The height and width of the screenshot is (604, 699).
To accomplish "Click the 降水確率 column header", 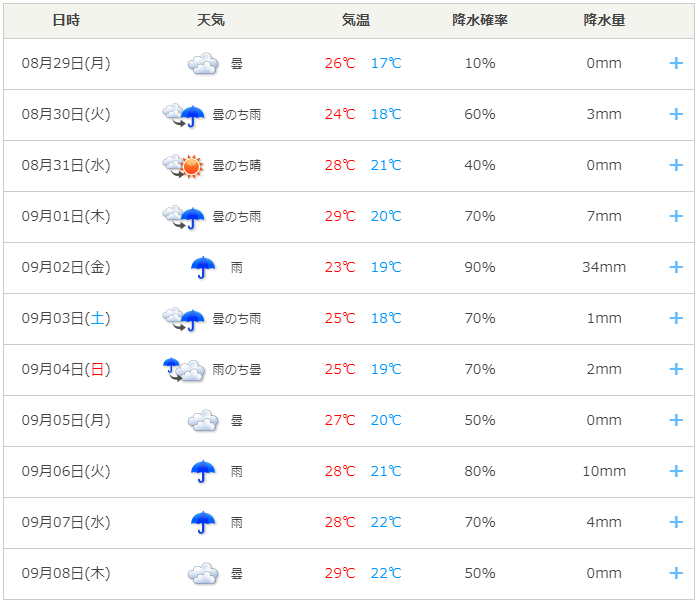I will [480, 20].
